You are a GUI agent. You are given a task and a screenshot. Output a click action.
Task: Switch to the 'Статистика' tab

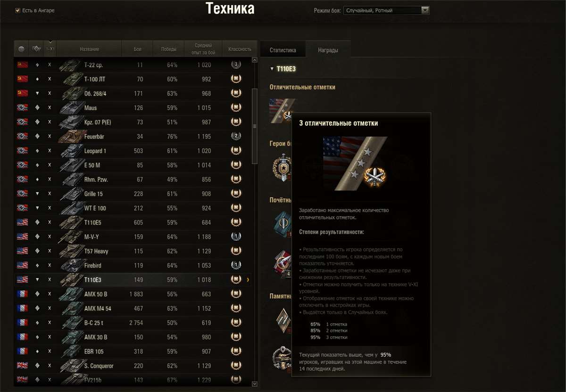point(283,50)
